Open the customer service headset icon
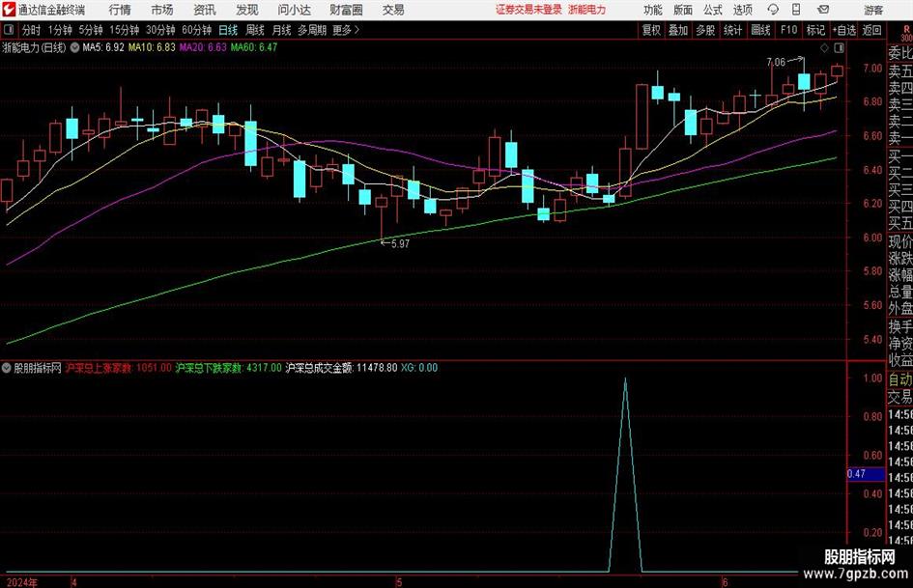This screenshot has width=913, height=588. pos(773,10)
